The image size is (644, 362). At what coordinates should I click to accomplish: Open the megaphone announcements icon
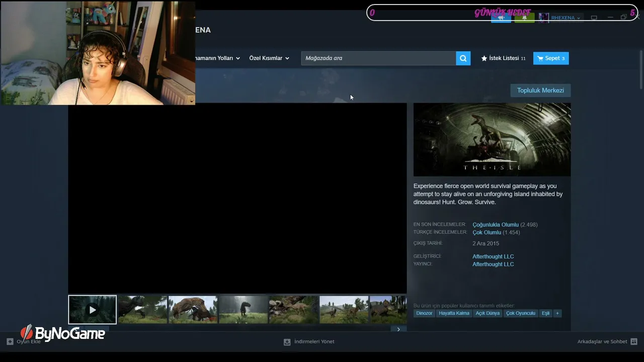pos(501,18)
